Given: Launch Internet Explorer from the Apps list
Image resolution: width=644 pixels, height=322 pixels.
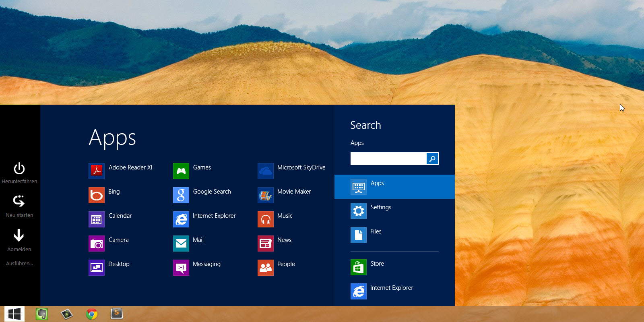Looking at the screenshot, I should click(181, 219).
